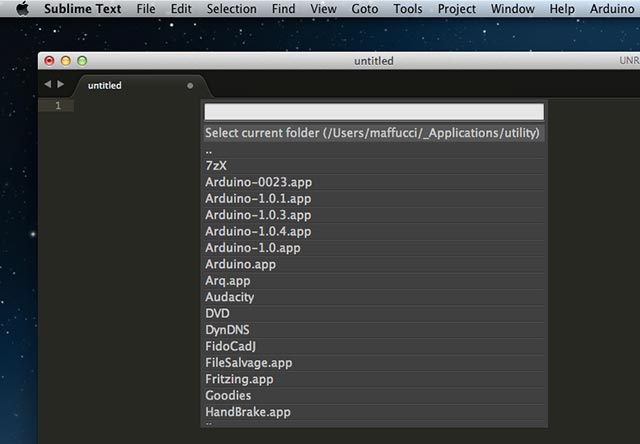The image size is (640, 444).
Task: Click line number 1 in gutter
Action: (58, 106)
